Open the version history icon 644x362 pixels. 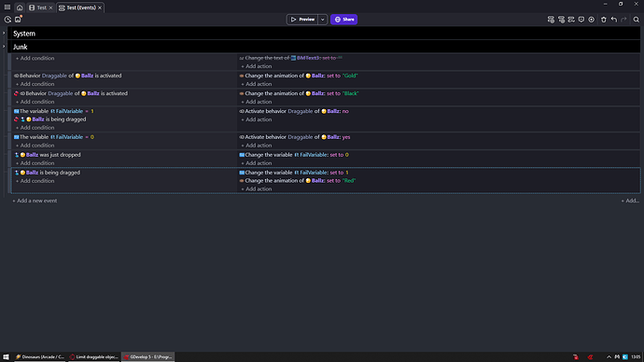point(7,20)
